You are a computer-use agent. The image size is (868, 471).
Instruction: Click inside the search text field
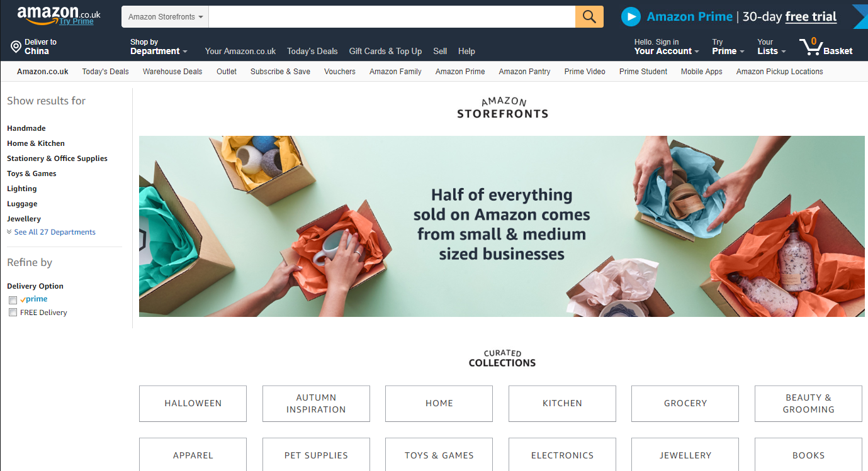pos(392,17)
